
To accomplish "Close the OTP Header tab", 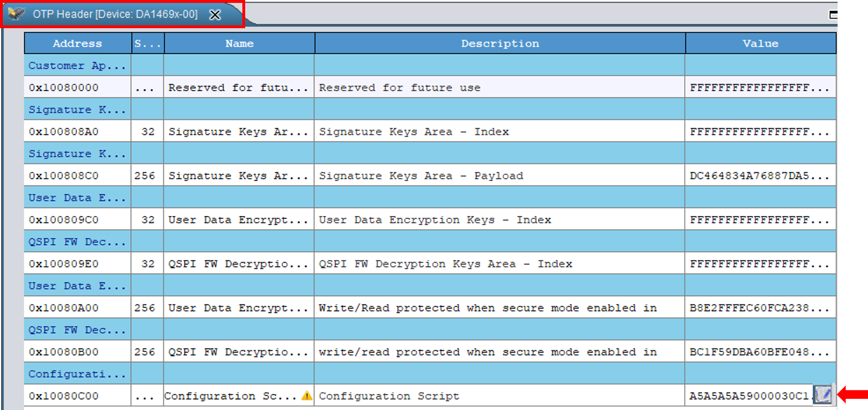I will click(x=215, y=15).
